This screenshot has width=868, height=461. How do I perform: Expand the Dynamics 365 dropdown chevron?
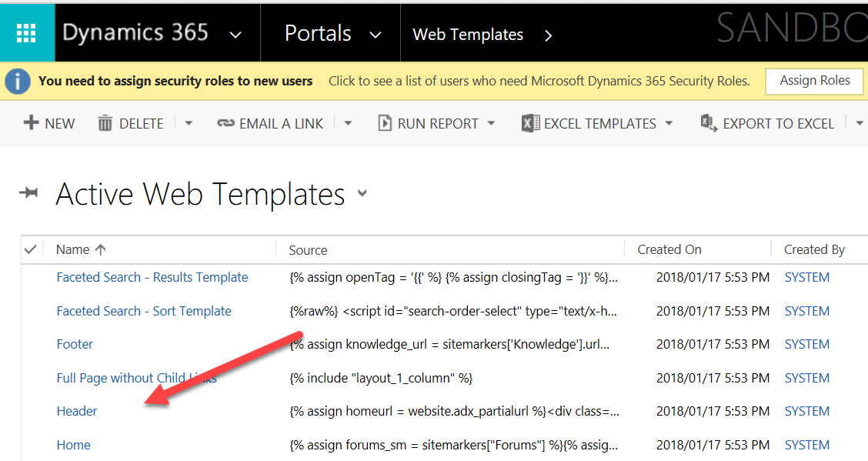[x=235, y=35]
